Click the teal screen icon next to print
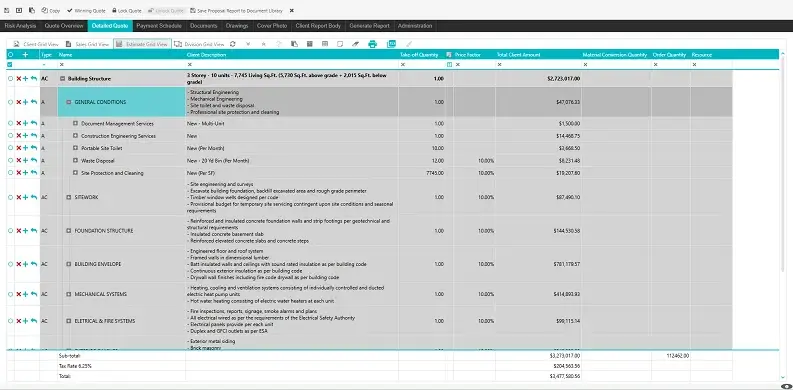The image size is (793, 390). click(391, 44)
